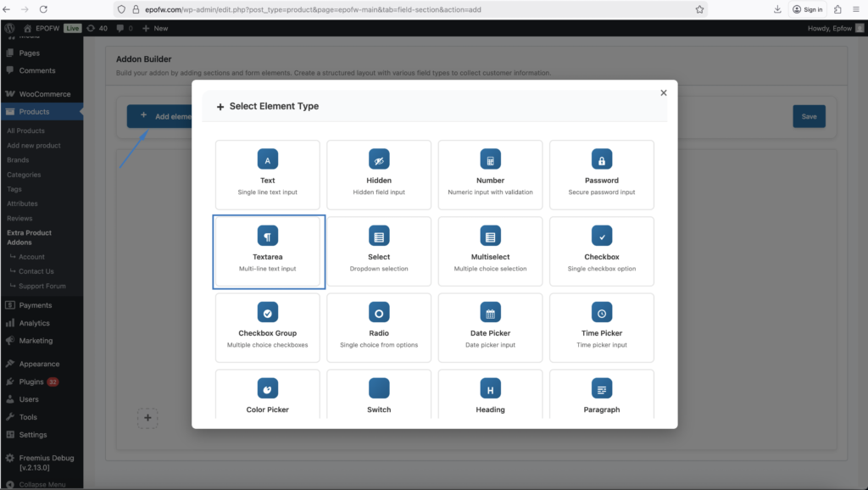Select the Password lock icon
The image size is (868, 490).
tap(602, 159)
